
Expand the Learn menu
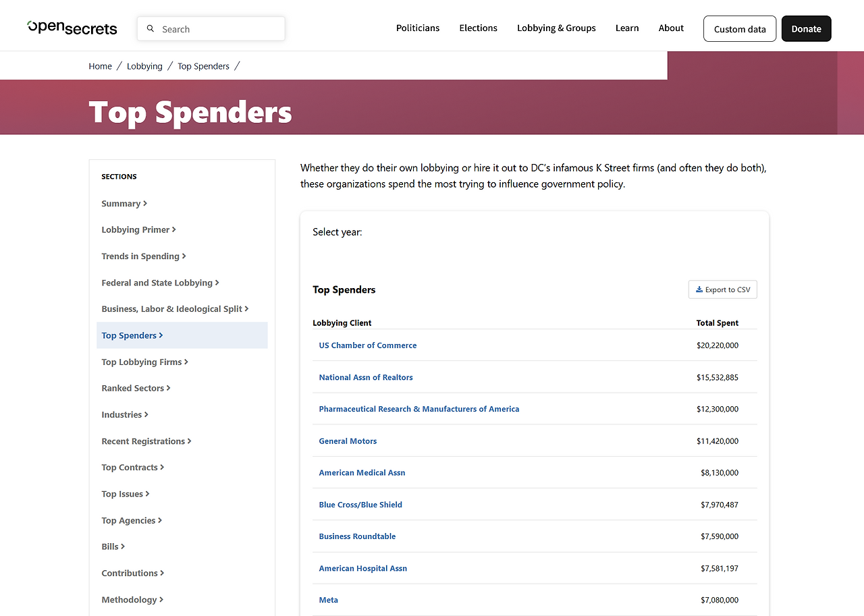(627, 28)
